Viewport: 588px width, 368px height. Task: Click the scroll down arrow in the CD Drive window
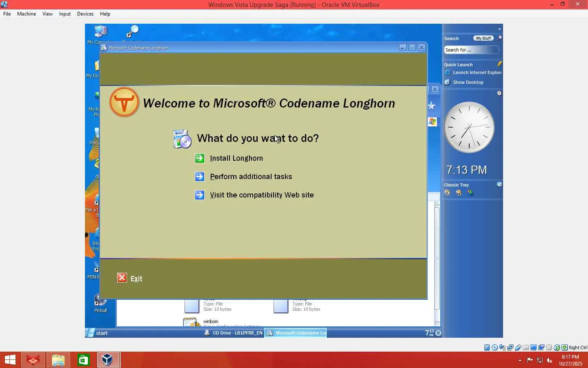[437, 323]
